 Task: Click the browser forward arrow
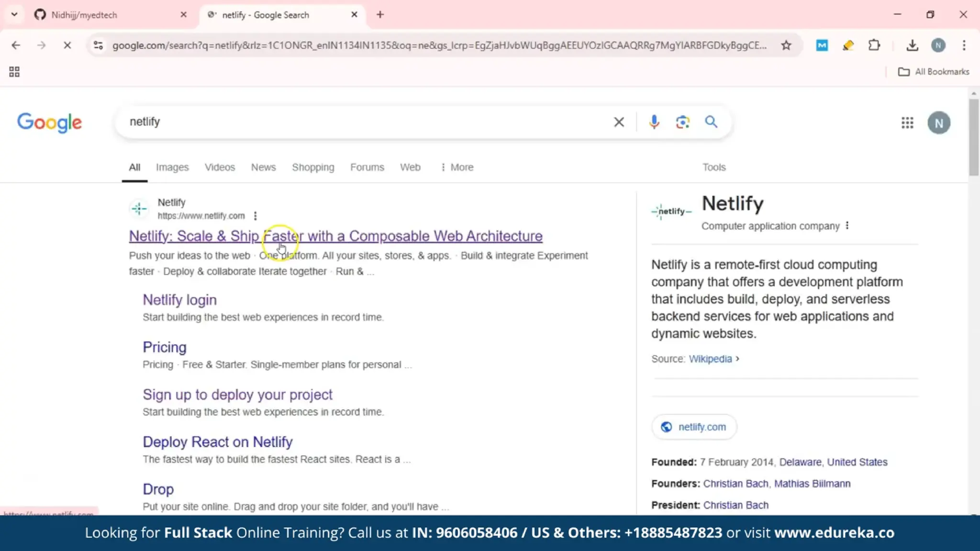pos(42,45)
